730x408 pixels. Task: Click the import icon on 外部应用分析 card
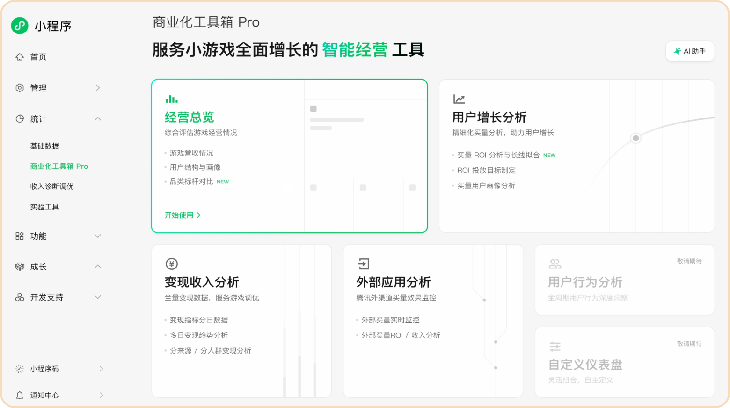363,264
